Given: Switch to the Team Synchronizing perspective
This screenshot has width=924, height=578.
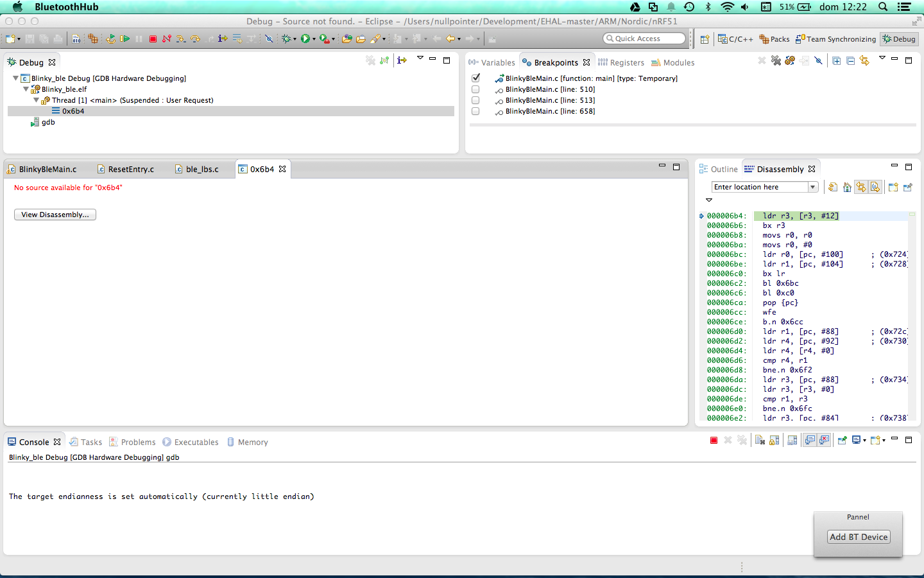Looking at the screenshot, I should click(835, 39).
